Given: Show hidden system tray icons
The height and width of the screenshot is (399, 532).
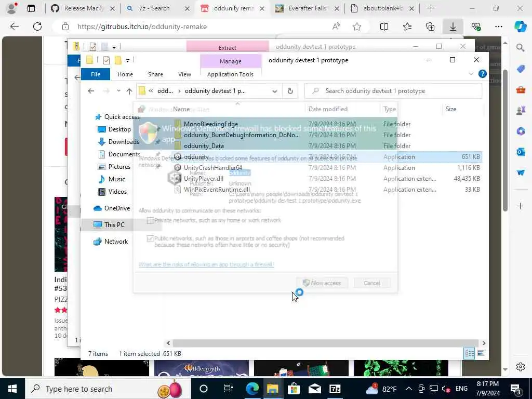Looking at the screenshot, I should click(408, 389).
